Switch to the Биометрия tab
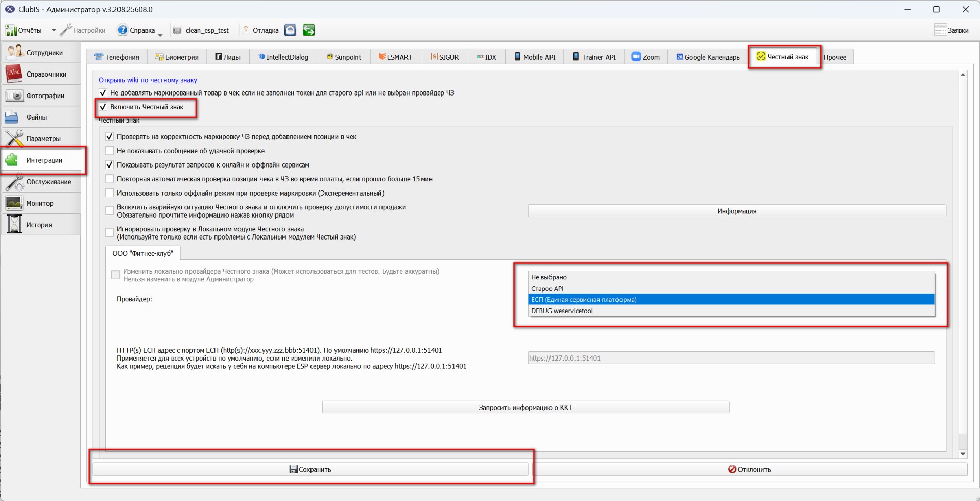Screen dimensions: 980x501 [177, 57]
